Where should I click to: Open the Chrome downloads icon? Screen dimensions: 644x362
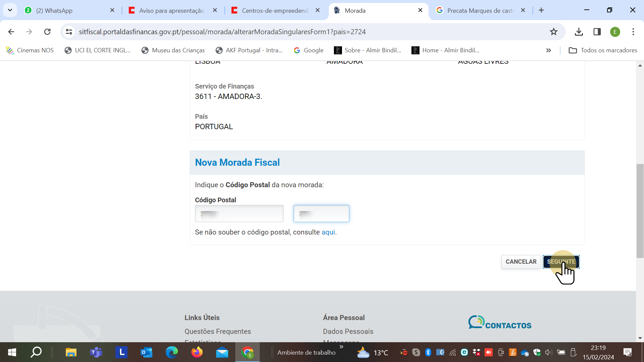pyautogui.click(x=579, y=32)
